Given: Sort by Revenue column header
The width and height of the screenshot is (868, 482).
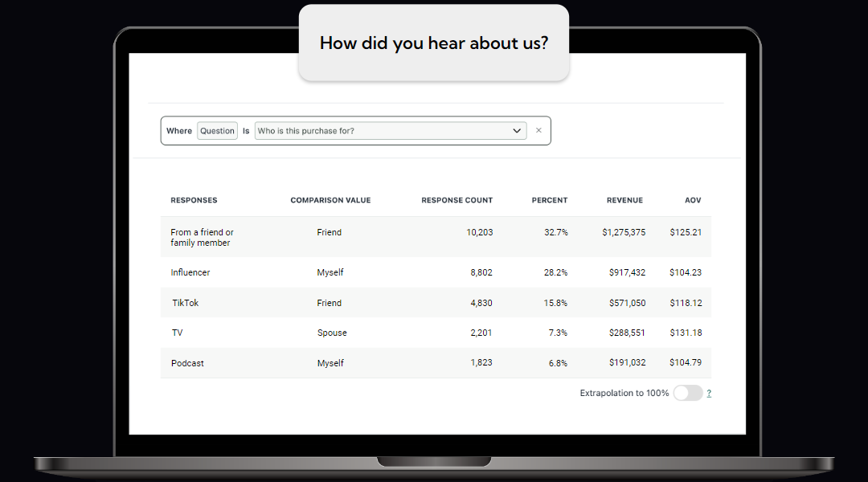Looking at the screenshot, I should click(624, 200).
